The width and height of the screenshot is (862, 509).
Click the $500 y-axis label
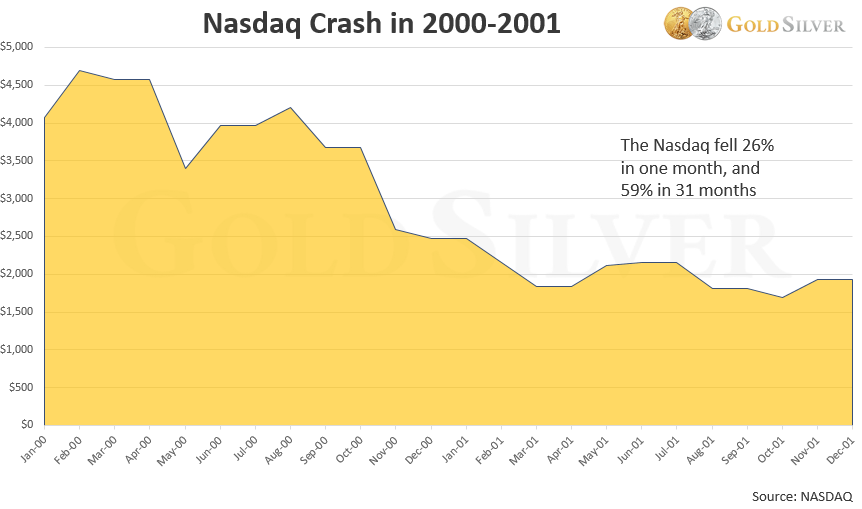(21, 387)
